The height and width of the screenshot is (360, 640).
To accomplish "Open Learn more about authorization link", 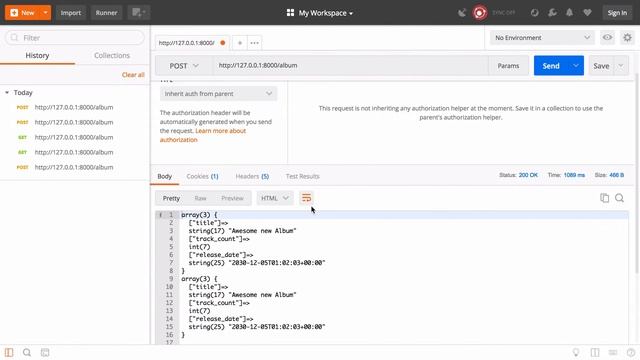I will coord(203,135).
